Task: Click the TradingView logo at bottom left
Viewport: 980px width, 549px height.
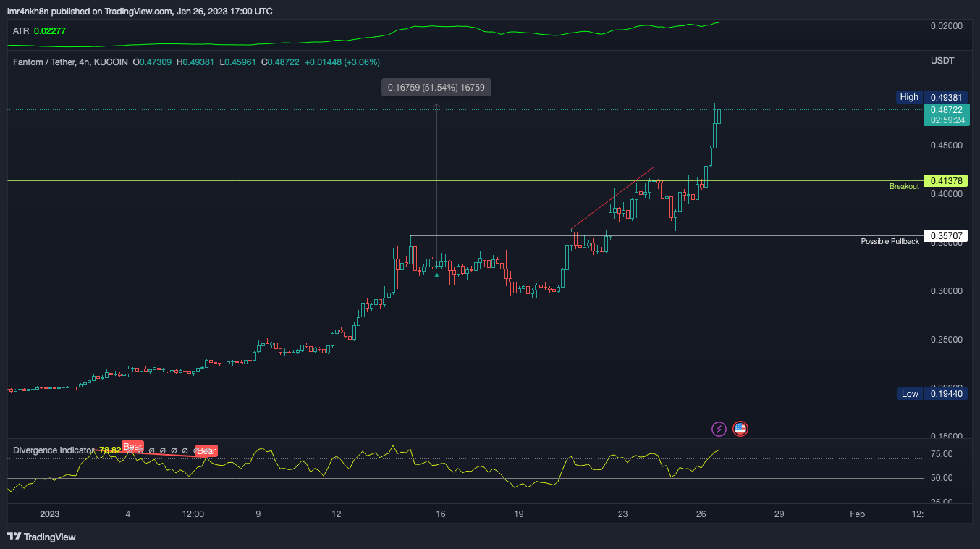Action: (x=41, y=537)
